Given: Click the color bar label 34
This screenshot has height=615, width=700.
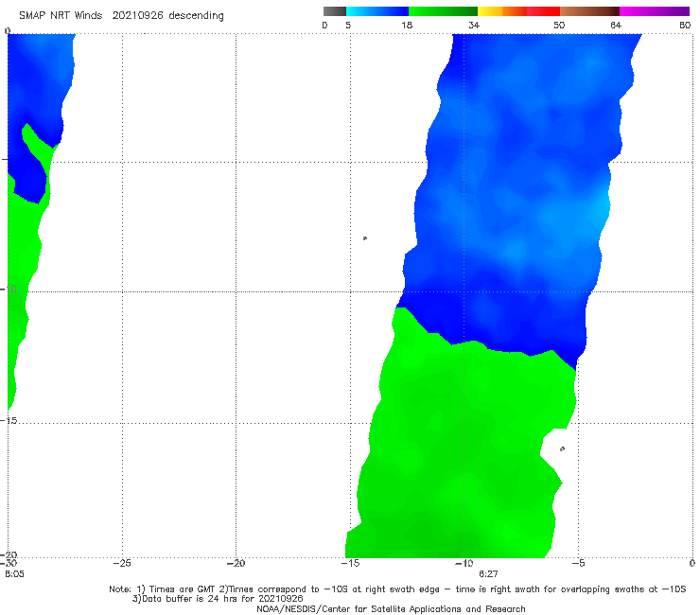Looking at the screenshot, I should tap(474, 25).
